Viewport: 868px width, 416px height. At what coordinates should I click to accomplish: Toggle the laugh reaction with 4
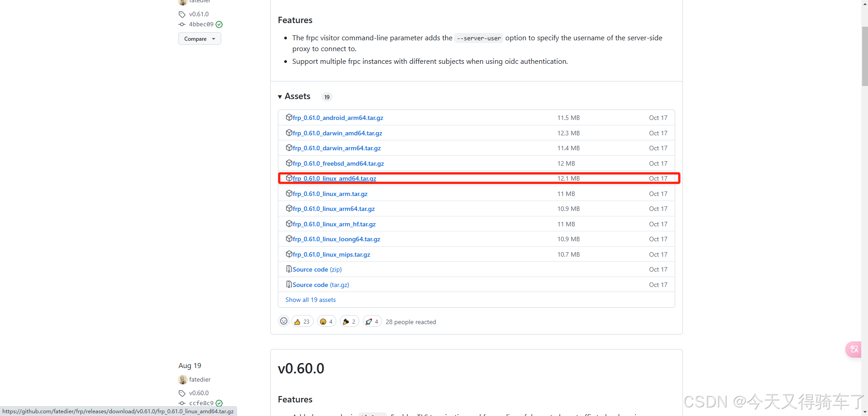point(327,321)
